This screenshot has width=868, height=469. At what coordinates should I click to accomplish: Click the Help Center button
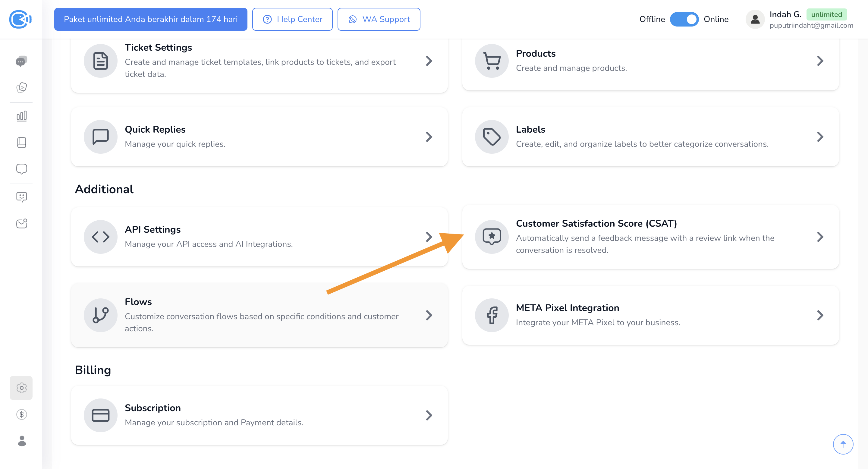(292, 19)
